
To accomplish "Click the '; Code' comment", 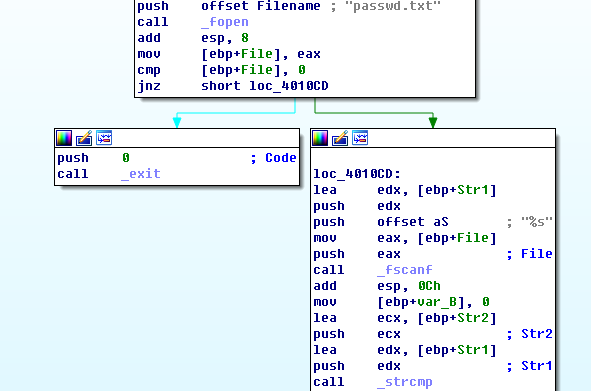I will click(x=273, y=158).
